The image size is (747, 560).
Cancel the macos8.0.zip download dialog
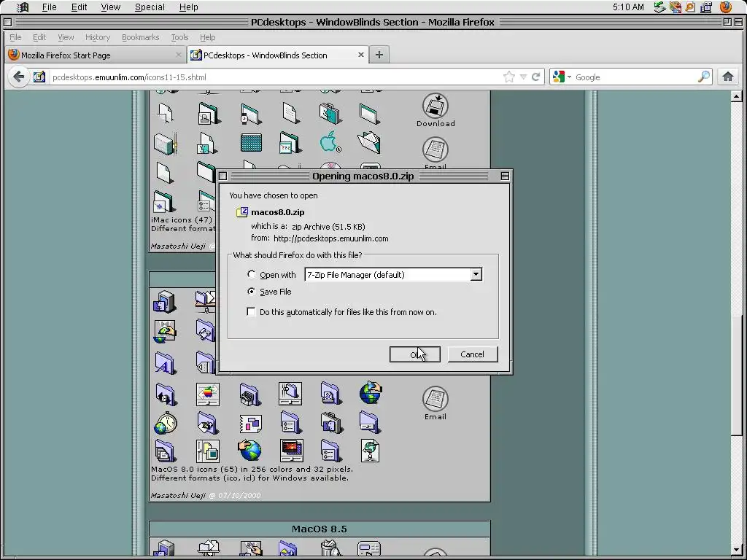coord(472,354)
